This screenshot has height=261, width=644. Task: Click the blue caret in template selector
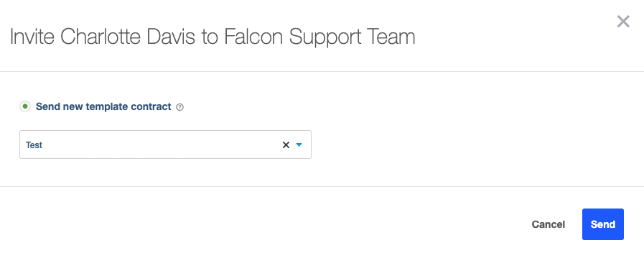tap(299, 145)
